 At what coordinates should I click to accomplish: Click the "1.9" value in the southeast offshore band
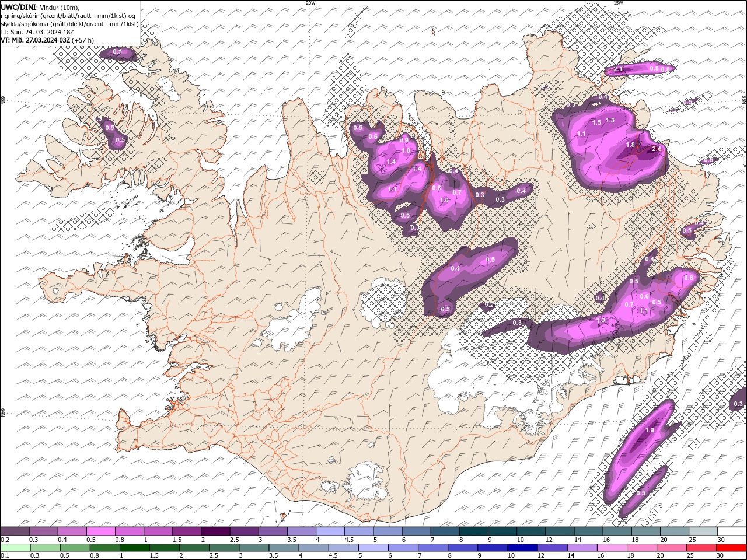[650, 430]
